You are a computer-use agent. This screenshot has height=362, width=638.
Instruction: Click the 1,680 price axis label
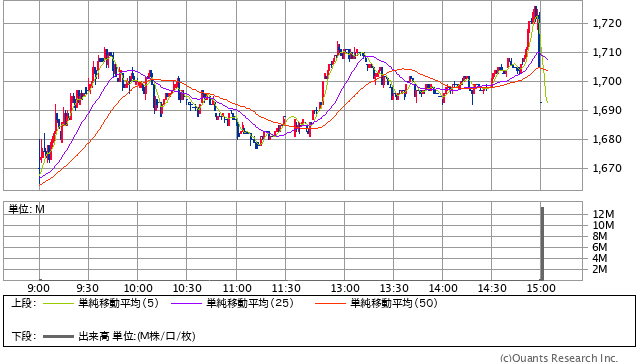[607, 139]
